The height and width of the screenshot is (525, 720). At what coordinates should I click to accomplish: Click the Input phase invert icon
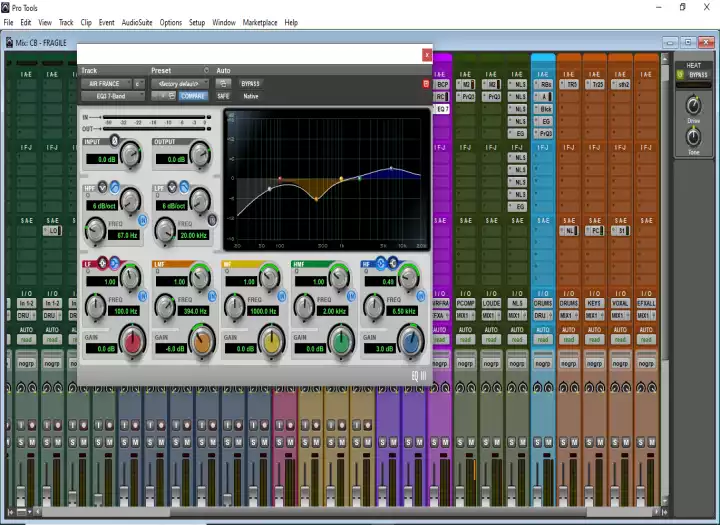pos(114,141)
